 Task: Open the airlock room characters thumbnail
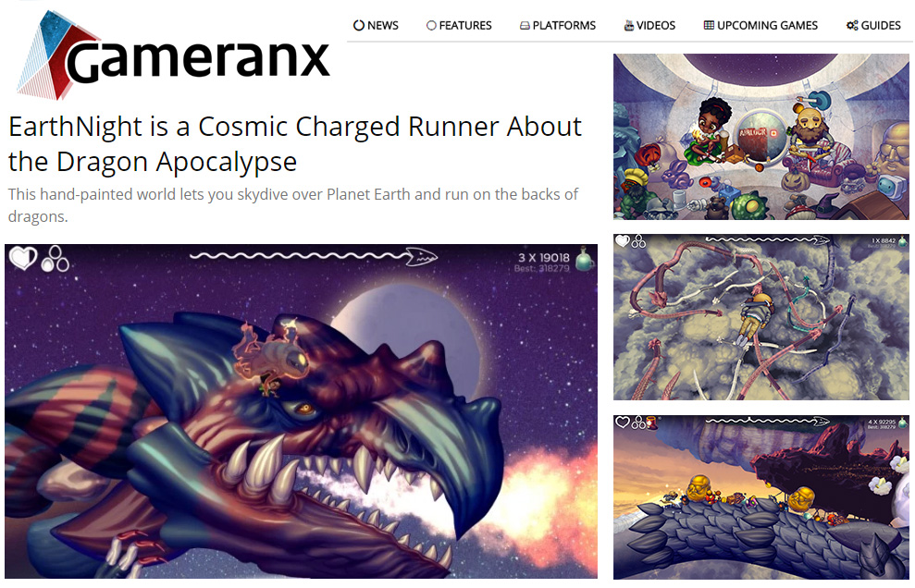click(760, 137)
